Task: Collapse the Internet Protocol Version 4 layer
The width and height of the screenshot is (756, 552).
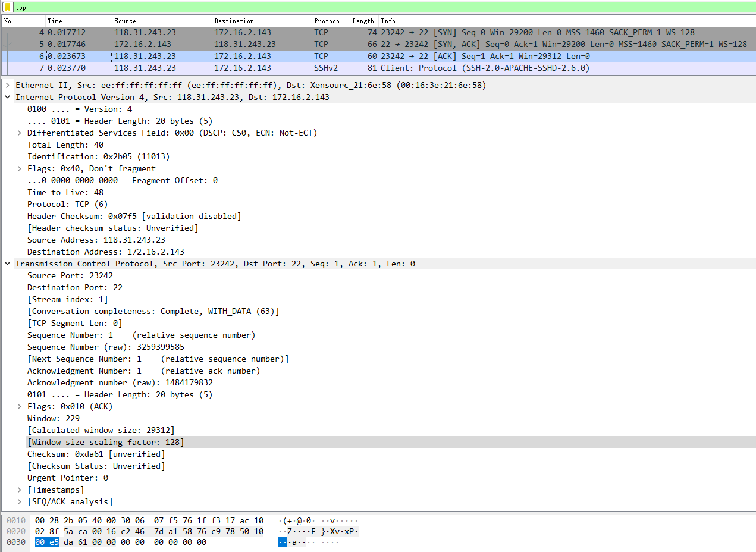Action: 7,97
